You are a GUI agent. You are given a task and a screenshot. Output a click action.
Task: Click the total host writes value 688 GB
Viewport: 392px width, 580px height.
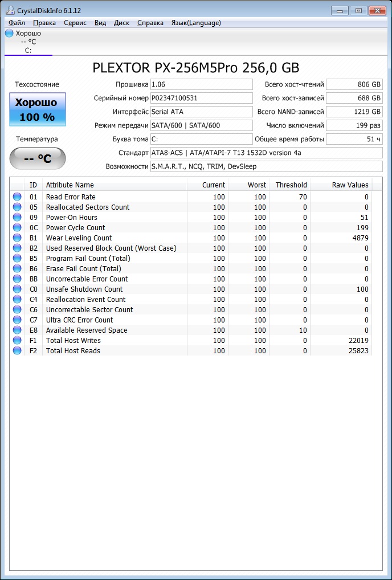tap(354, 98)
